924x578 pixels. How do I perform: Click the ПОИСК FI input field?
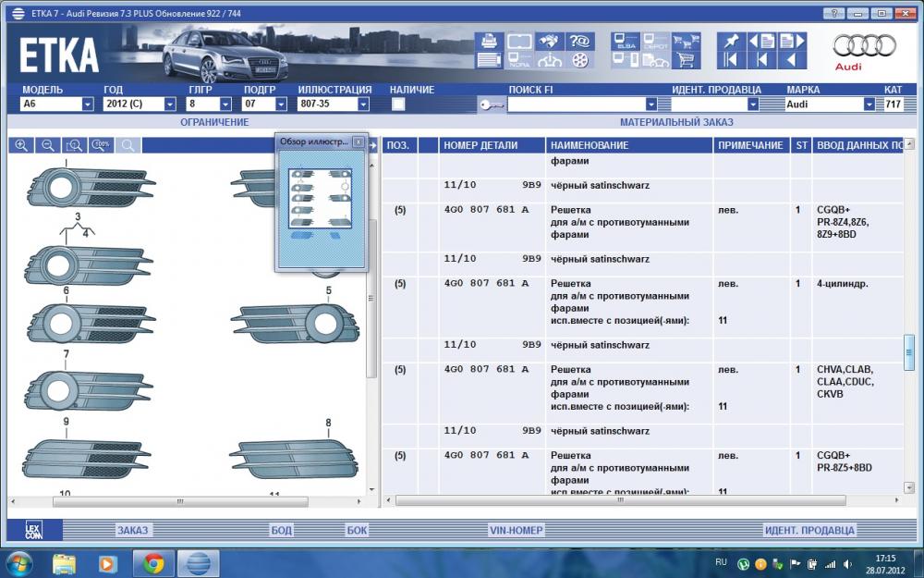[x=577, y=105]
